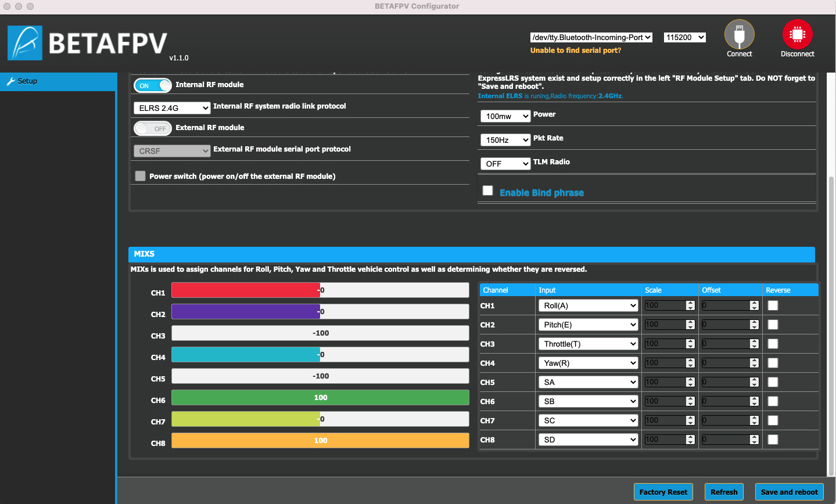Click the CH3 Scale stepper arrows
Viewport: 836px width, 504px height.
coord(690,344)
